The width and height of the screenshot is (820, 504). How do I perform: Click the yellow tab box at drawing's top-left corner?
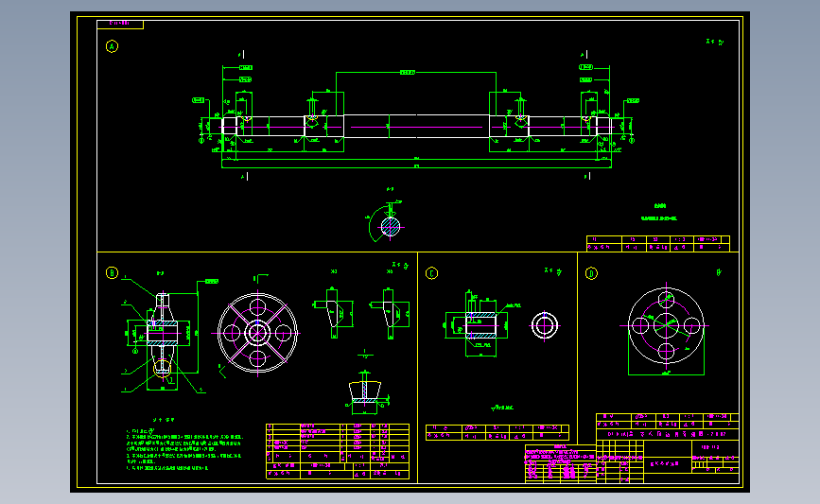[x=120, y=24]
